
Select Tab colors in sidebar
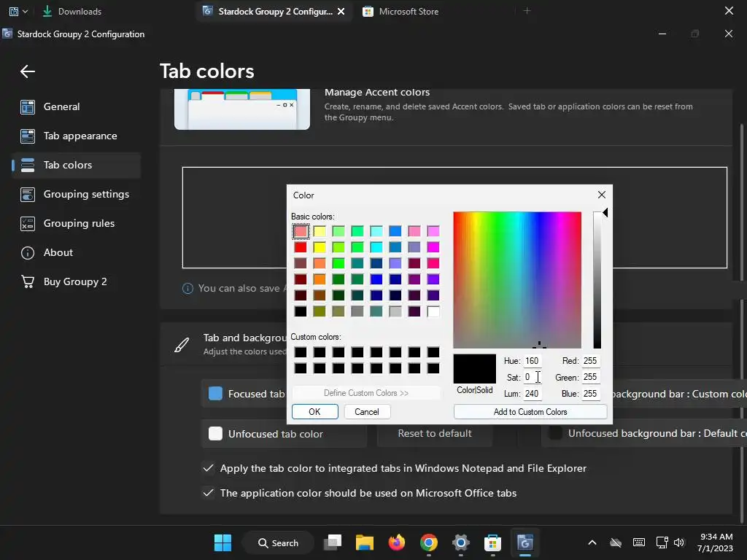pyautogui.click(x=76, y=166)
